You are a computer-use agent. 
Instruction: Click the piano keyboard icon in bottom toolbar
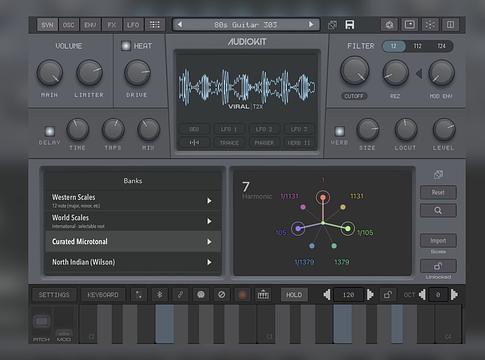click(263, 295)
